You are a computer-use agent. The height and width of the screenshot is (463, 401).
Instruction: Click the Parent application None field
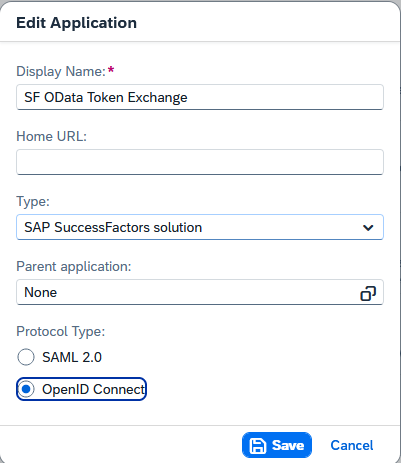point(200,292)
